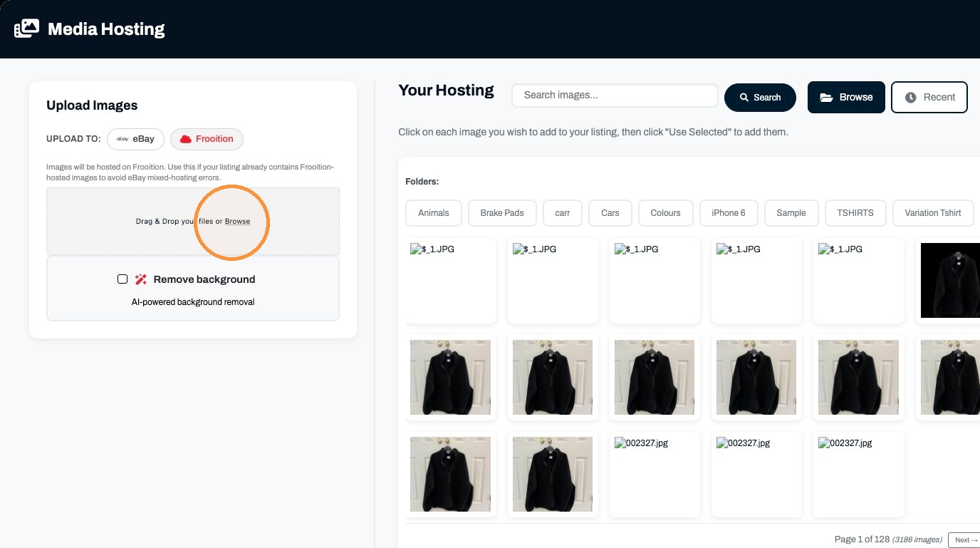Open the TSHIRTS folder
980x548 pixels.
[x=855, y=212]
